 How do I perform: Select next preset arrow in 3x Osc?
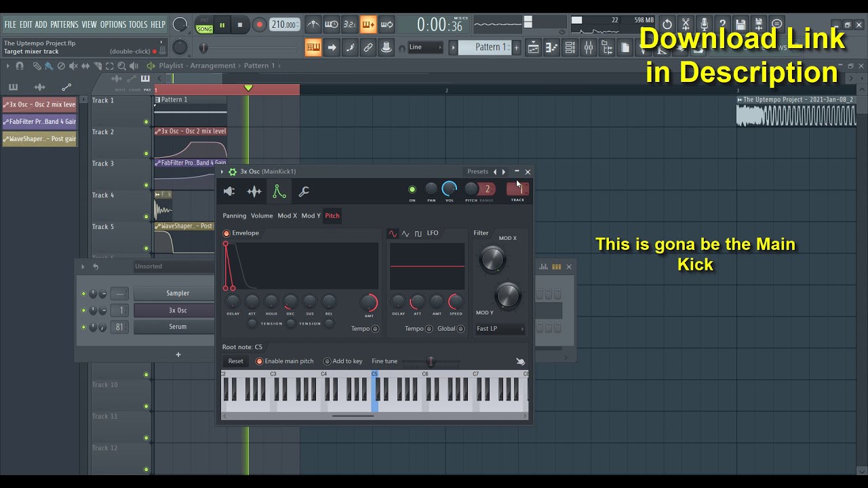click(x=503, y=171)
